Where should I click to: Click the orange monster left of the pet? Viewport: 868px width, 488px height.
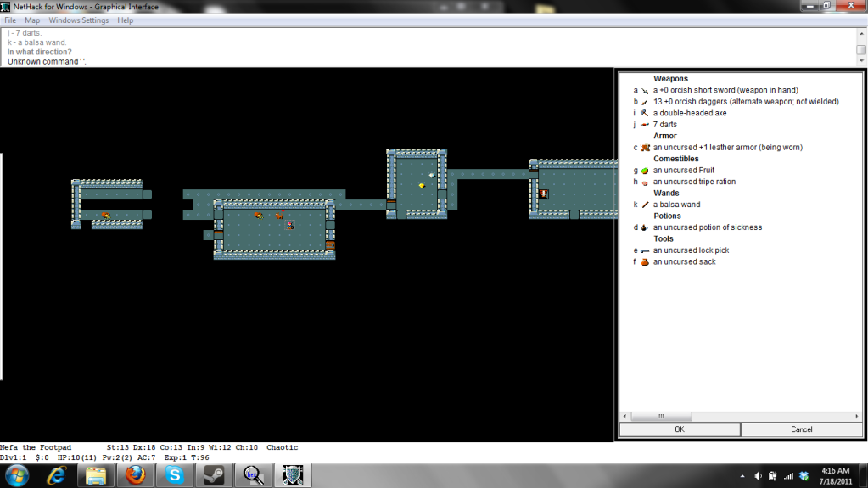259,215
